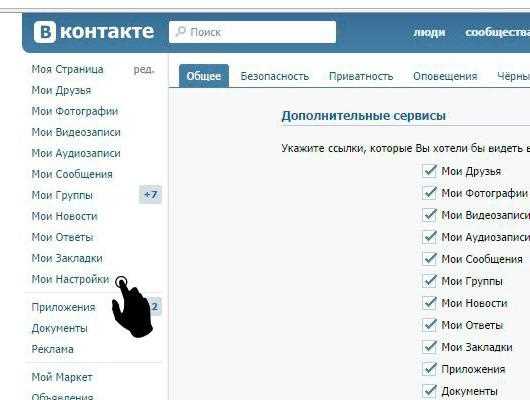Open the +7 groups counter badge

tap(150, 195)
